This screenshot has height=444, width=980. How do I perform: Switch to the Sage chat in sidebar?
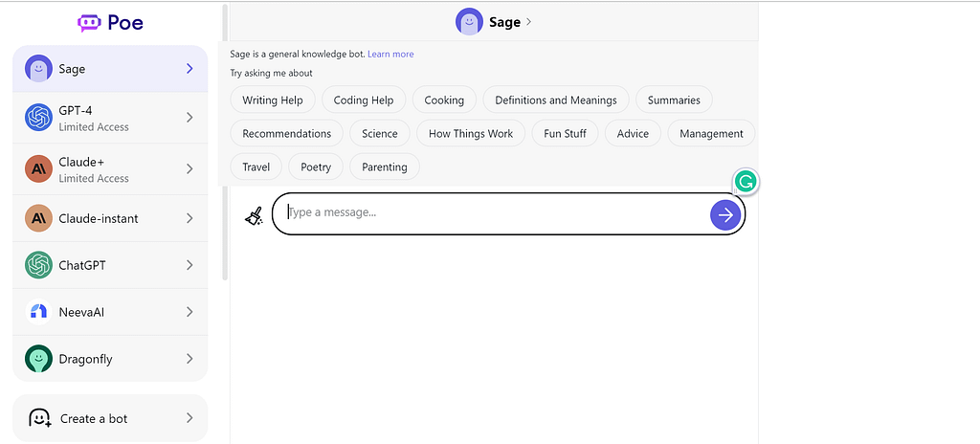tap(110, 69)
